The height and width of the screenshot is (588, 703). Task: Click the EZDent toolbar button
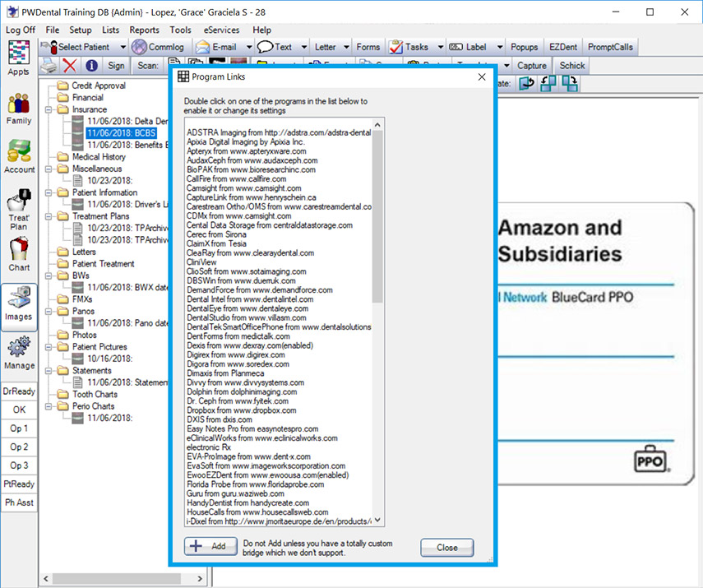pos(563,47)
